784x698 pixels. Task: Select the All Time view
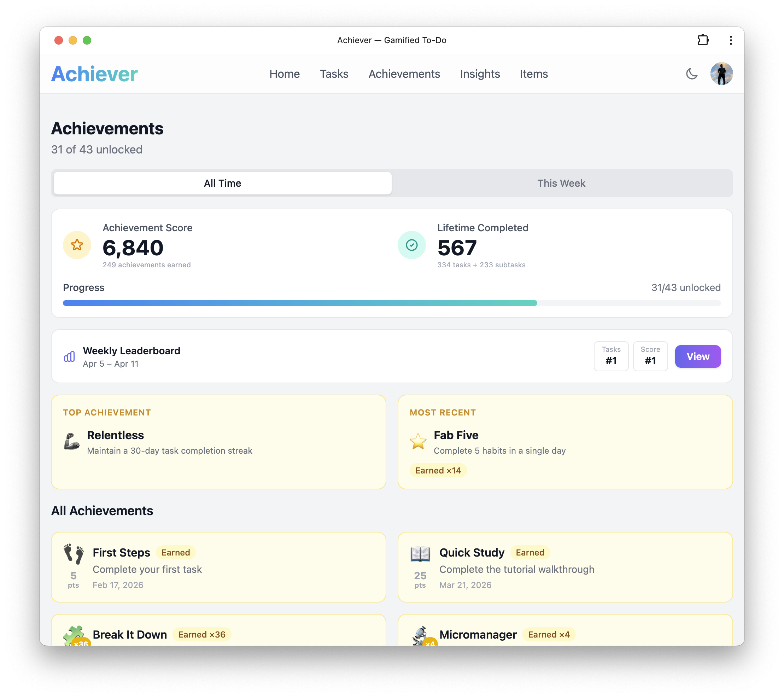point(222,183)
